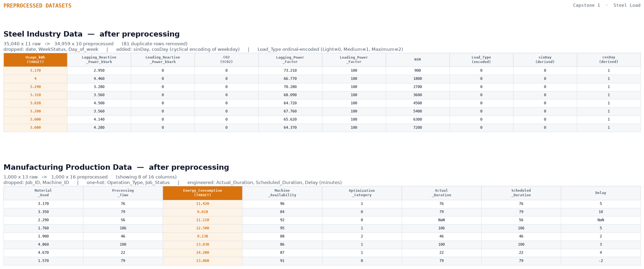Select the sinDay (derived) column header
This screenshot has width=644, height=269.
(545, 60)
